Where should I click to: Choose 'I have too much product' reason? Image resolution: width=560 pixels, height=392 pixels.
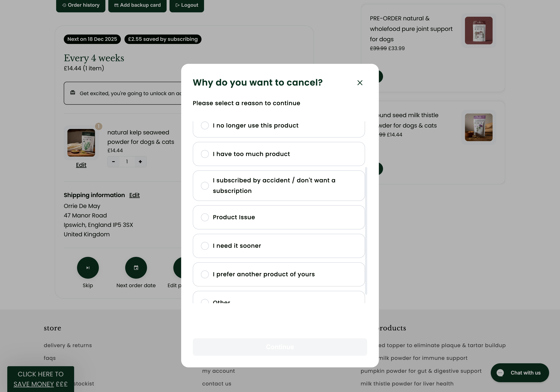[279, 154]
